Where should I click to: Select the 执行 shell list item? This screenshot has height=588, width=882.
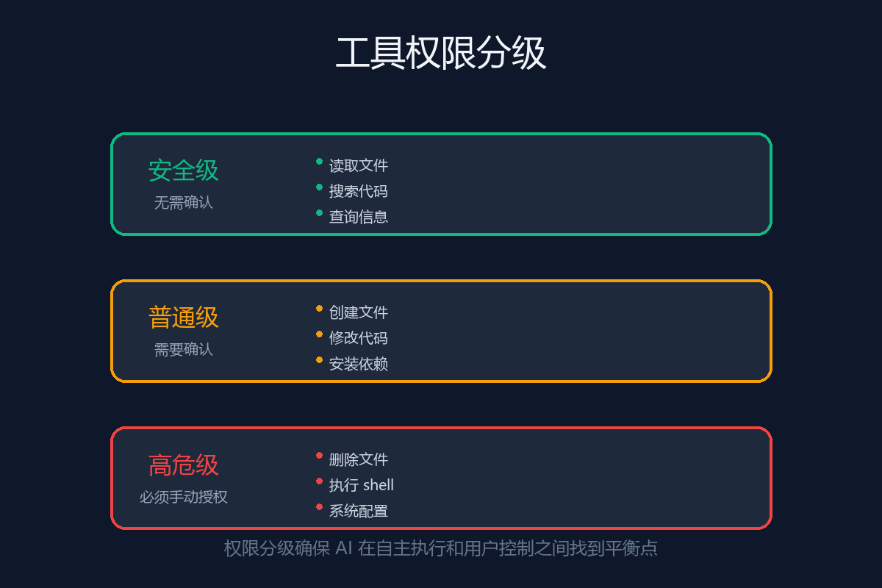(361, 485)
